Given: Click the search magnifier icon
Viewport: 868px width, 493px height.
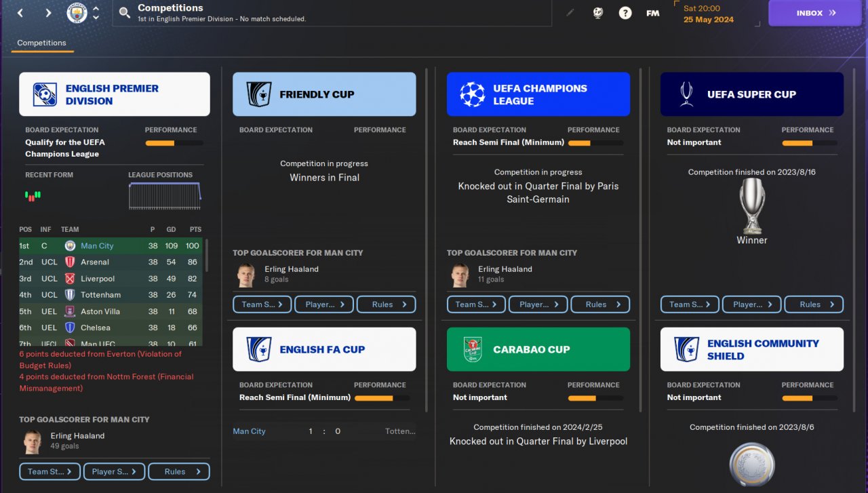Looking at the screenshot, I should (124, 13).
